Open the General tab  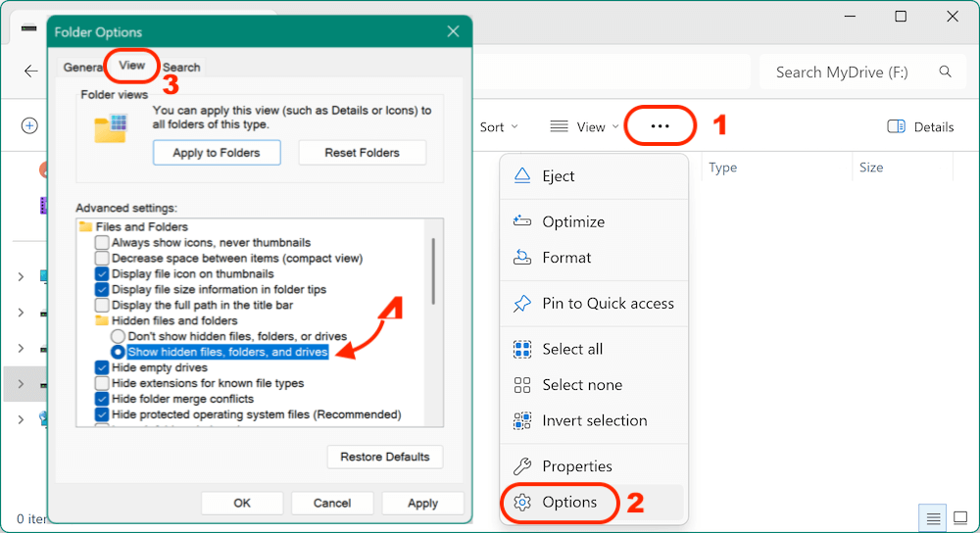pos(82,67)
